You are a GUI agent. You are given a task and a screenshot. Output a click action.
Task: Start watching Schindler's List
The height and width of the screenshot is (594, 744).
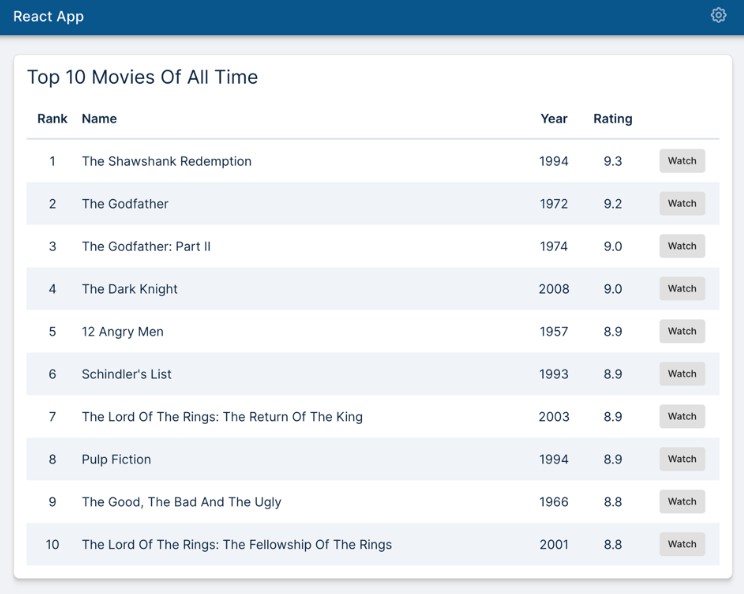click(682, 374)
